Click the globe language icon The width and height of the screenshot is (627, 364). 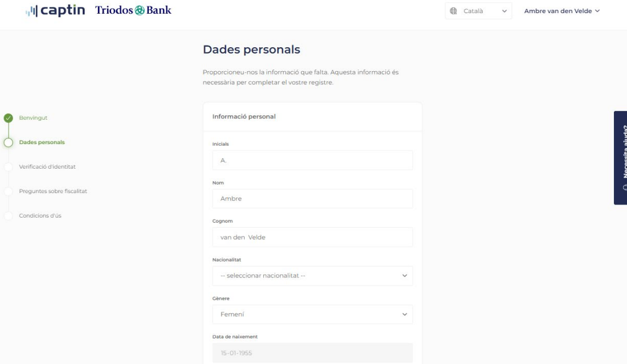(453, 11)
